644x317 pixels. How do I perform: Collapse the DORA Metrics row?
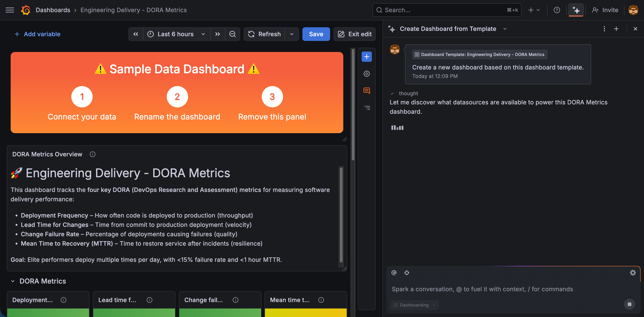point(13,281)
